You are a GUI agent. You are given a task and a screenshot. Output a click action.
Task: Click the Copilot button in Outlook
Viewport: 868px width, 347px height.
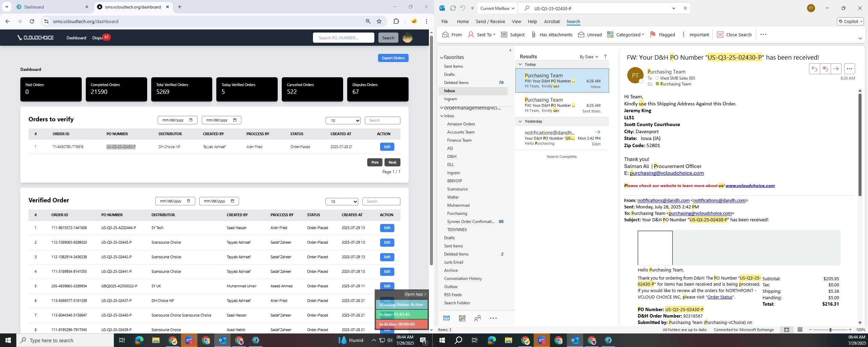(x=850, y=21)
